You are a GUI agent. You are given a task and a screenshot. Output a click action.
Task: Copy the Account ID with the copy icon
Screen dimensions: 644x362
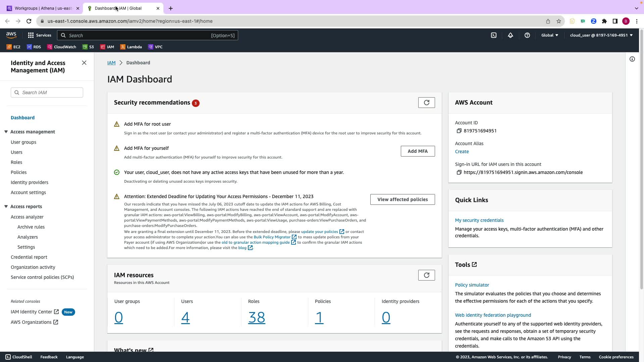[459, 131]
